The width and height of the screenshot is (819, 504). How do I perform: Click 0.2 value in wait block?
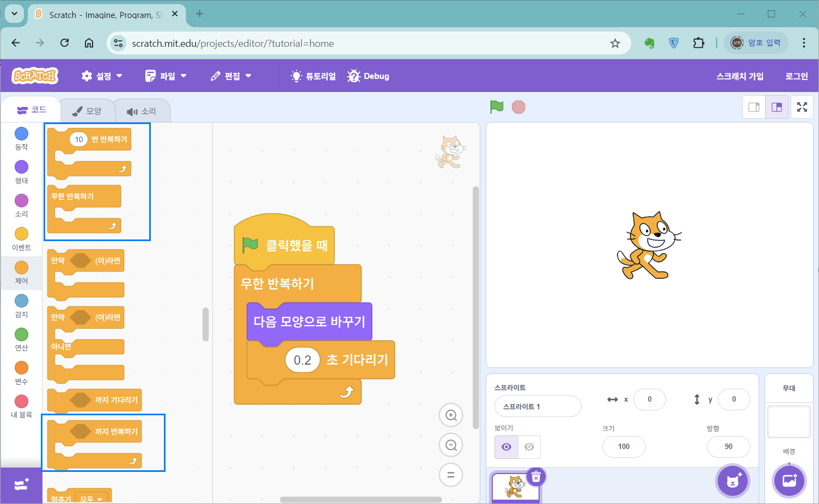[302, 360]
